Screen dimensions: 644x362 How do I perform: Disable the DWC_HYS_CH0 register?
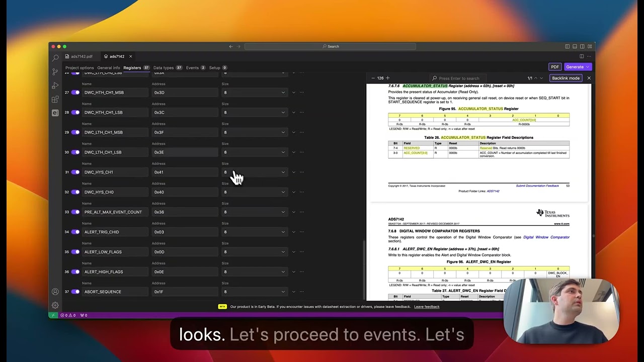coord(75,192)
